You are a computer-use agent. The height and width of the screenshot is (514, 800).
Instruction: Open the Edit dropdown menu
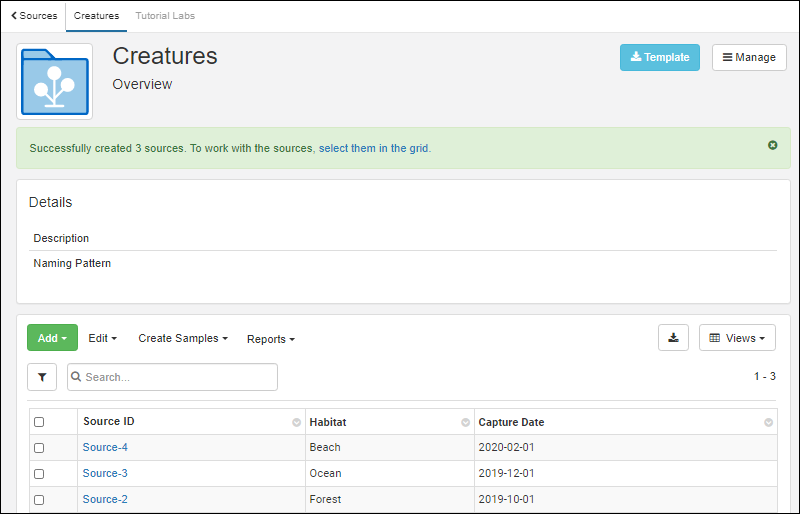[x=102, y=338]
